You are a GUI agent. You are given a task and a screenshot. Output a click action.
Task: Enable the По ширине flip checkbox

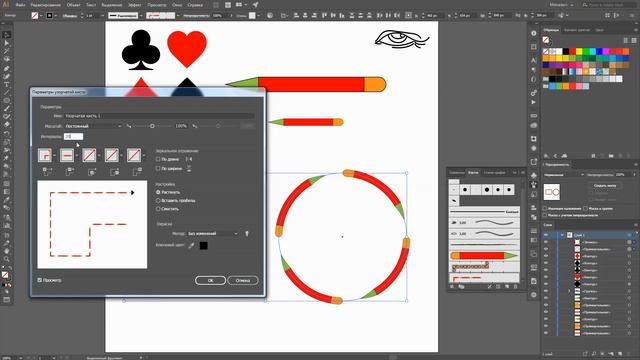click(158, 168)
